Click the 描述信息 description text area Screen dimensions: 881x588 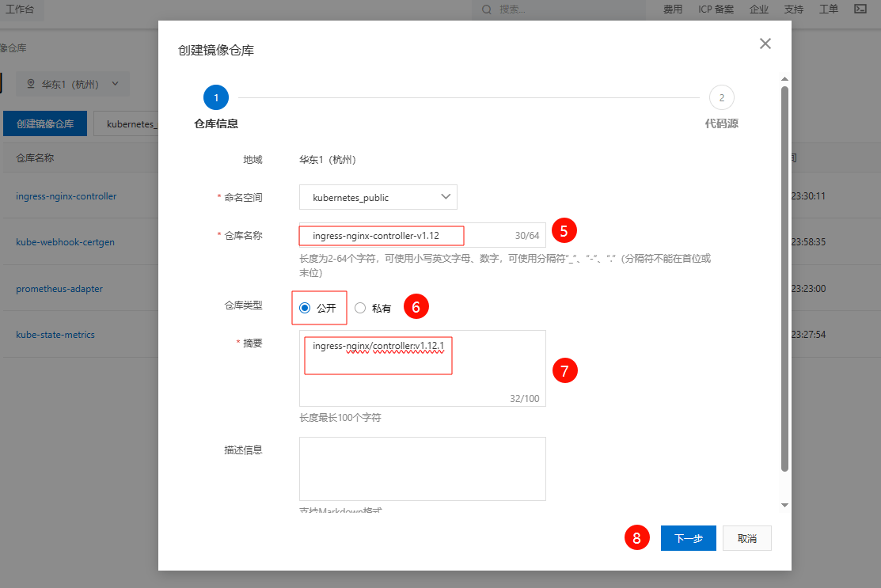click(422, 469)
